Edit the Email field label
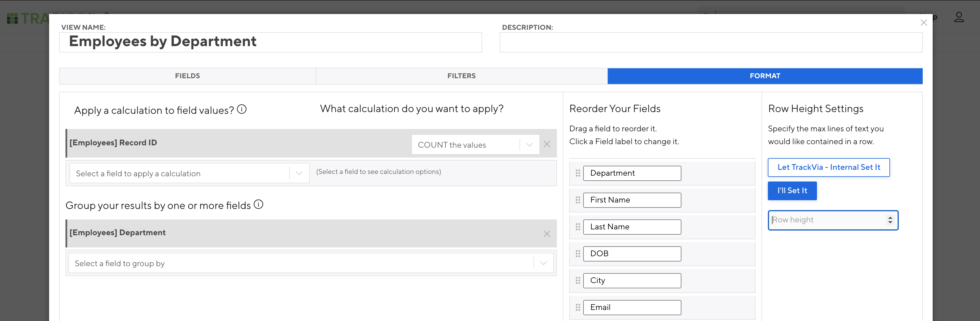This screenshot has width=980, height=321. [x=632, y=307]
